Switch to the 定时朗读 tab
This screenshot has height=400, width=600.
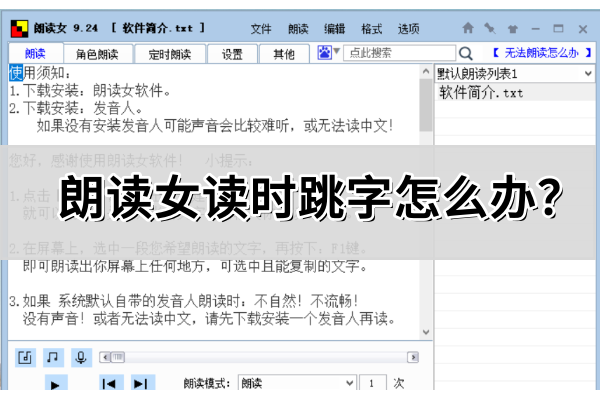coord(170,54)
